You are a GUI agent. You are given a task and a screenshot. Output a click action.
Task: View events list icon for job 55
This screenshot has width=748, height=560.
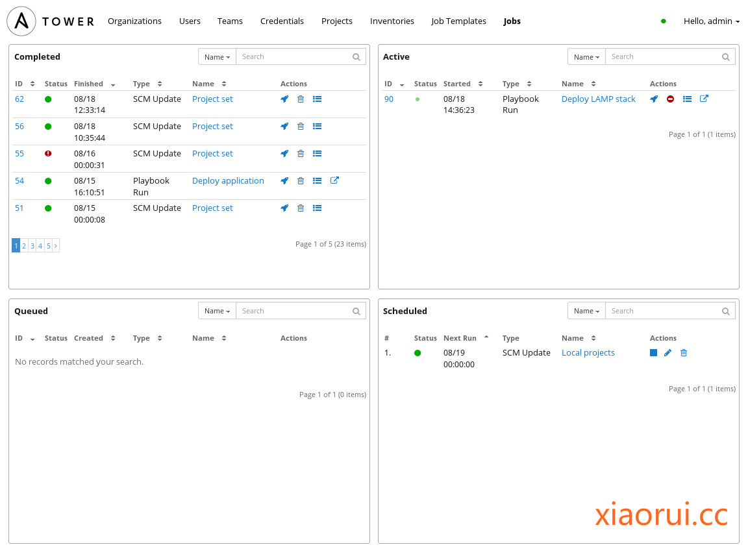[317, 154]
